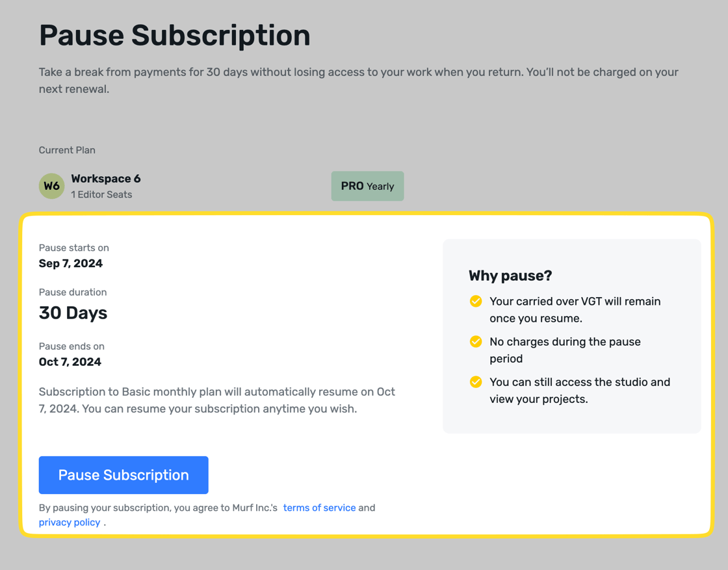Click the Why pause benefits panel
This screenshot has width=728, height=570.
click(x=571, y=336)
